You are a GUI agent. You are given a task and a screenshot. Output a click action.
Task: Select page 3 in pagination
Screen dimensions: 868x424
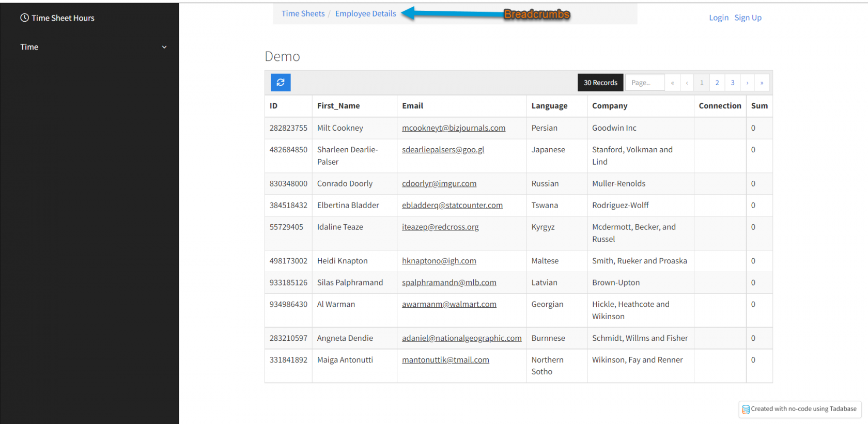[x=733, y=83]
